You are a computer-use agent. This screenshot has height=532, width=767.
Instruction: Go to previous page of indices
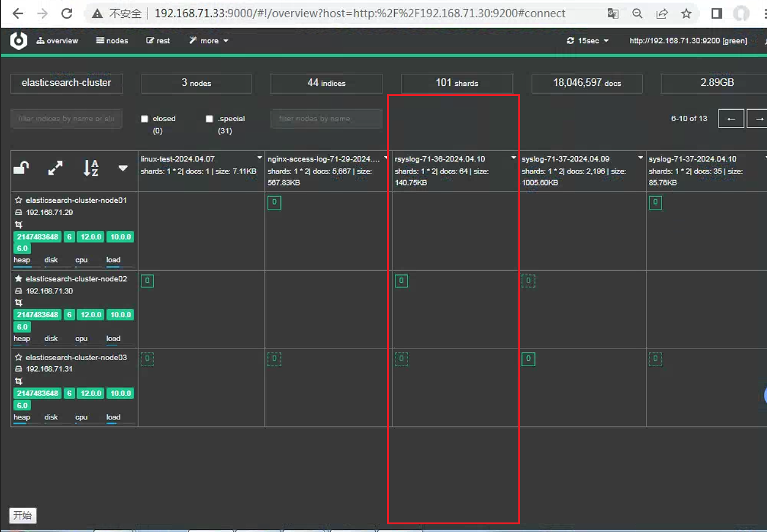click(x=731, y=119)
